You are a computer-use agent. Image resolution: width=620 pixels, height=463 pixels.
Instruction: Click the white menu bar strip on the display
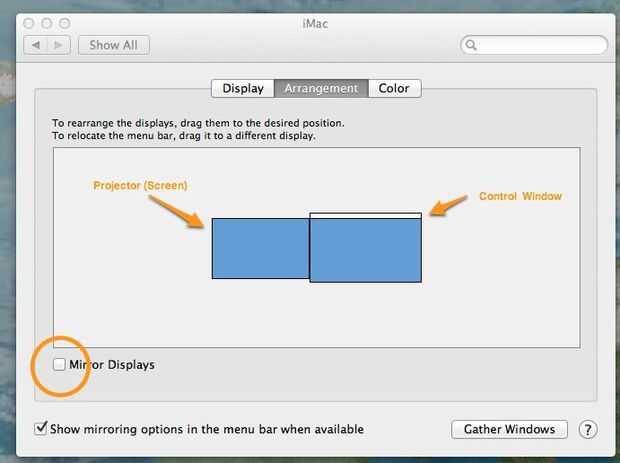click(x=365, y=215)
